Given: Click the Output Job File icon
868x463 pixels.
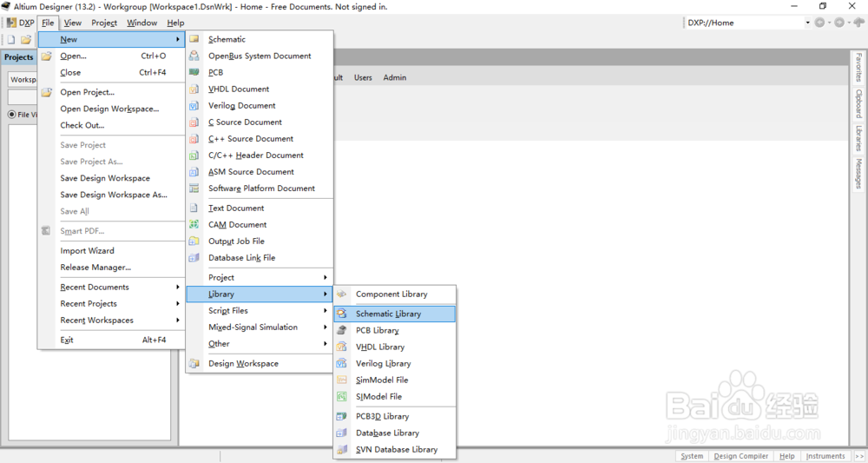Looking at the screenshot, I should point(194,241).
